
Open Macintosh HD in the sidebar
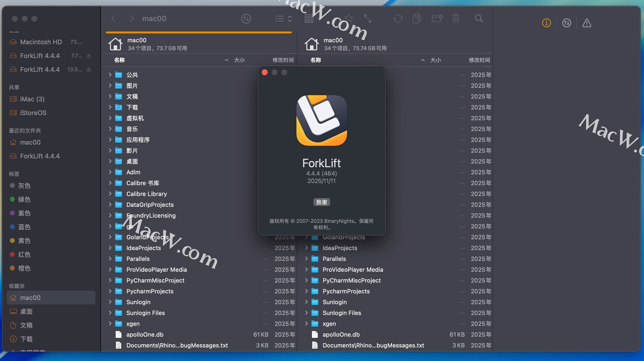tap(41, 42)
